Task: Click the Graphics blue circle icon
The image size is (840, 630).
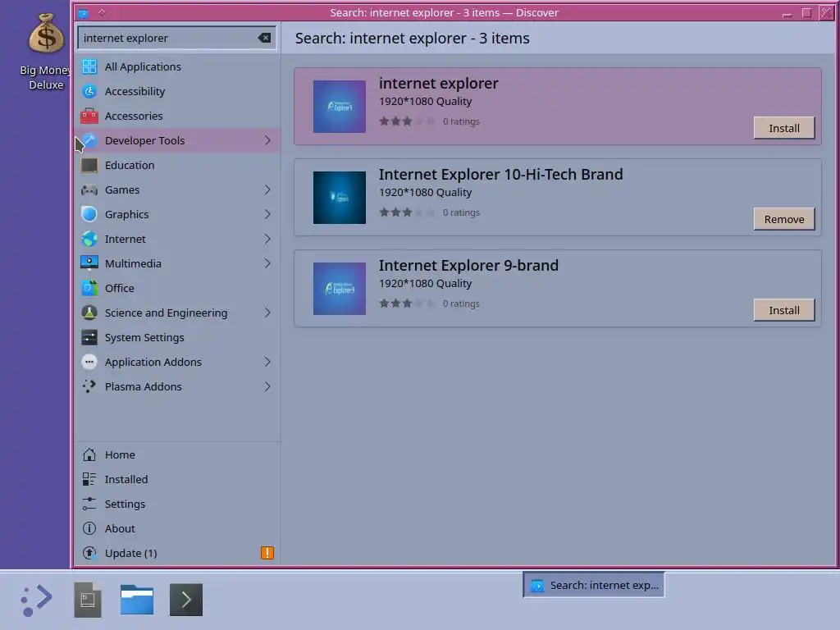Action: [x=89, y=214]
